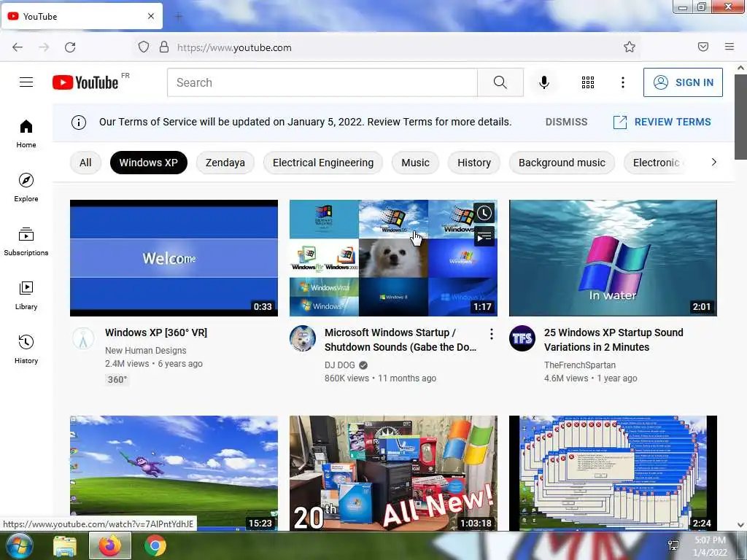Open Microsoft Windows Startup / Shutdown Sounds title
Image resolution: width=747 pixels, height=560 pixels.
coord(400,340)
